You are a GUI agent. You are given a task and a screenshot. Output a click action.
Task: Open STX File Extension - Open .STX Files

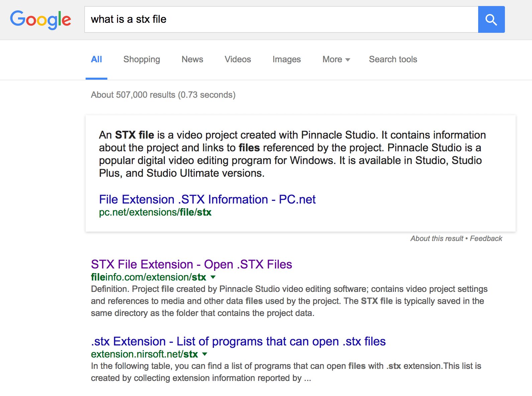click(191, 264)
